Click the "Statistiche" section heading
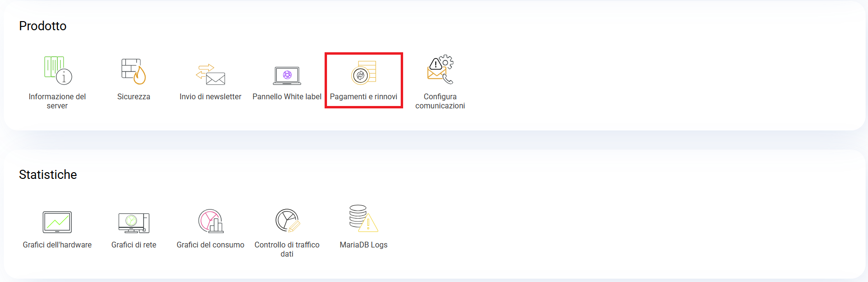868x282 pixels. click(48, 175)
